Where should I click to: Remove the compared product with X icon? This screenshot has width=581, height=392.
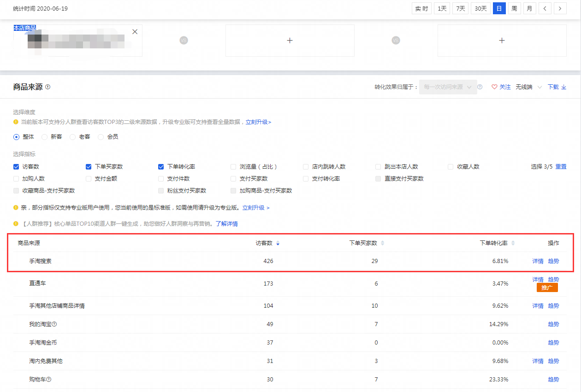[x=135, y=32]
